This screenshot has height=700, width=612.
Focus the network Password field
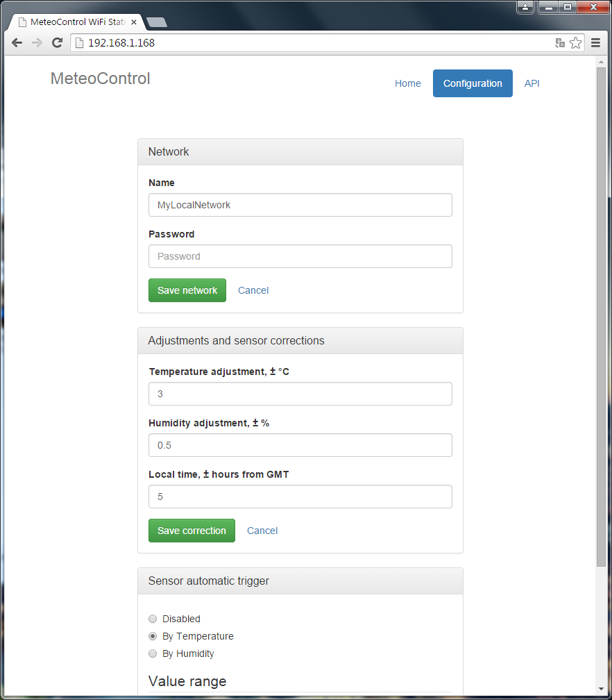tap(300, 256)
